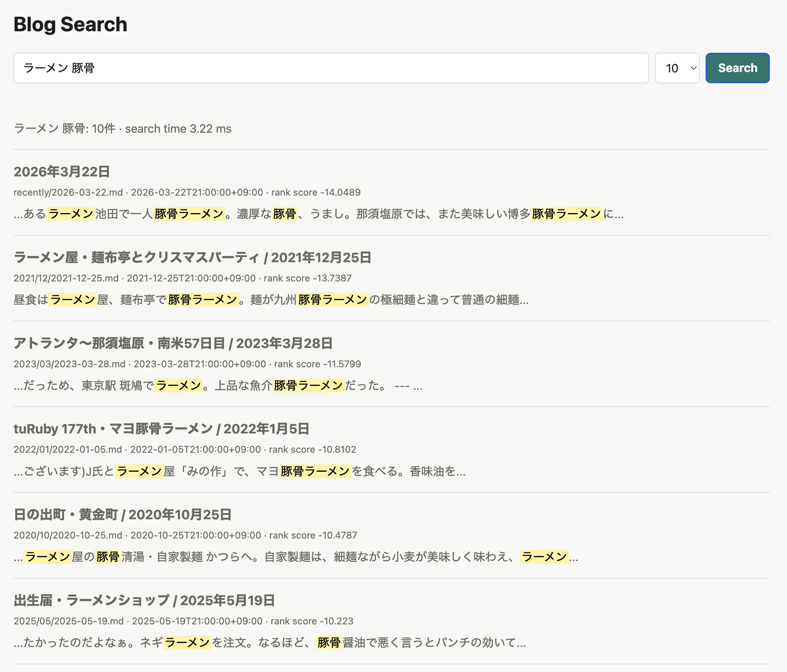Open the post titled 2026年3月22日
The height and width of the screenshot is (672, 787).
(61, 171)
